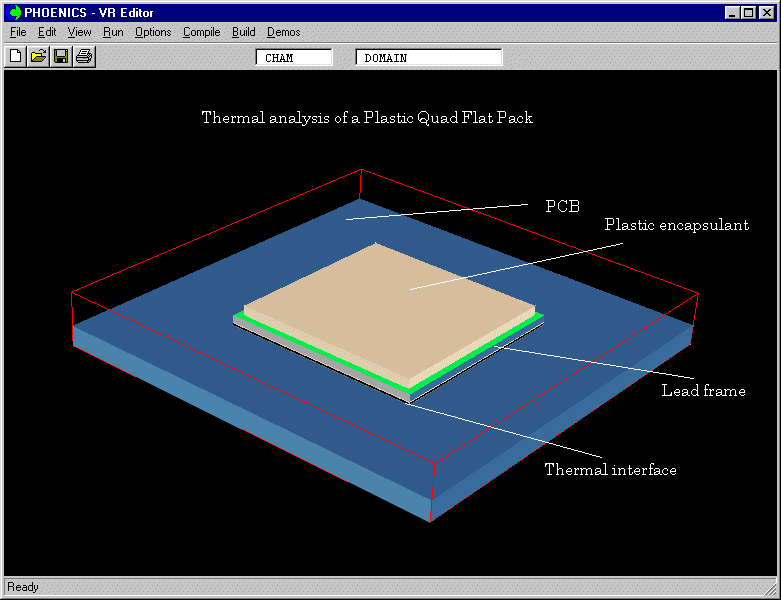Image resolution: width=781 pixels, height=600 pixels.
Task: Open a file using the folder icon
Action: pos(38,56)
